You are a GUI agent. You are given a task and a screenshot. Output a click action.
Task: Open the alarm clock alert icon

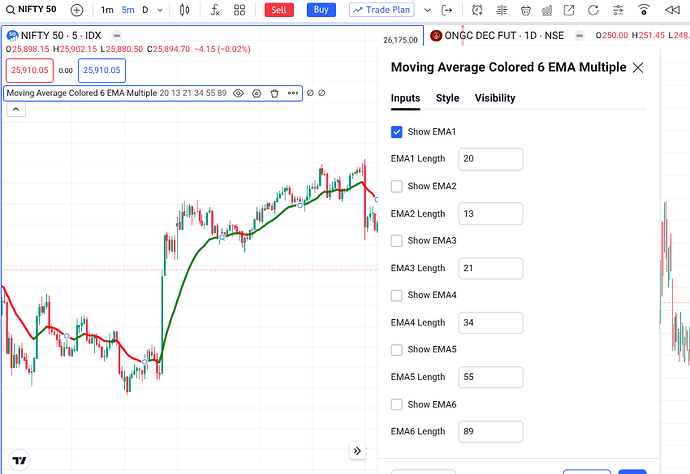tap(477, 10)
